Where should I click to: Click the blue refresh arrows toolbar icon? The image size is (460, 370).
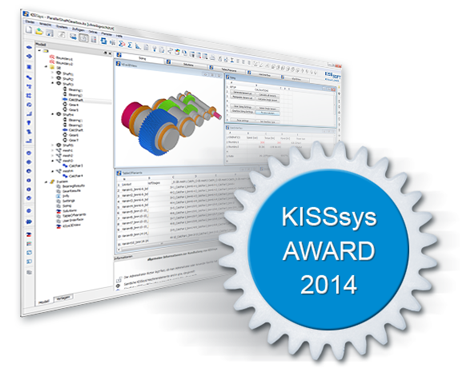[104, 41]
